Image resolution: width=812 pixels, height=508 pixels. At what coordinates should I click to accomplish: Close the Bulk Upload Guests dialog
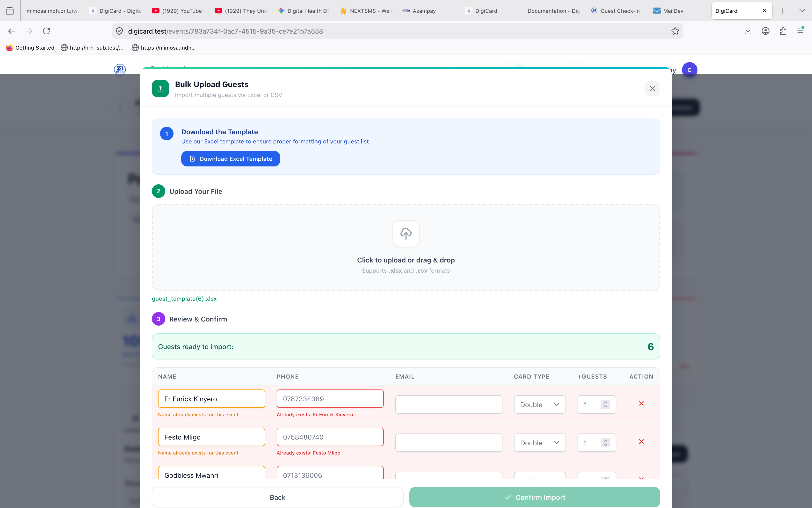click(x=652, y=89)
